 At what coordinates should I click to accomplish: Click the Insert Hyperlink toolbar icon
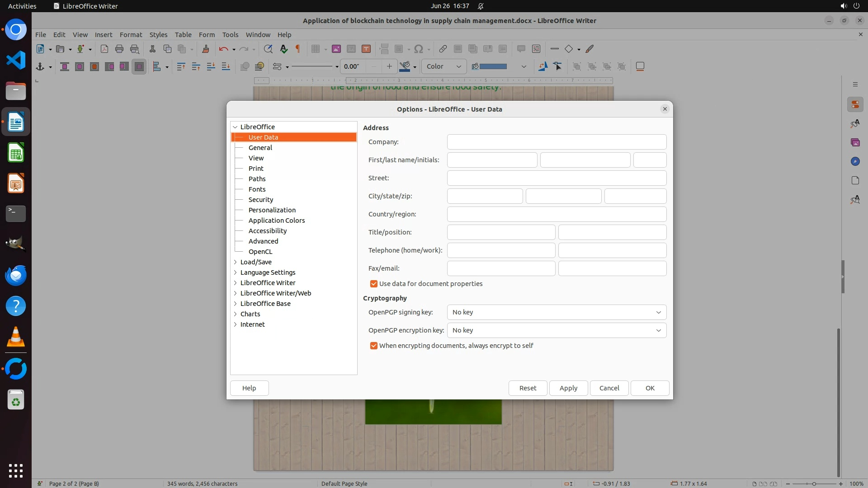click(443, 49)
